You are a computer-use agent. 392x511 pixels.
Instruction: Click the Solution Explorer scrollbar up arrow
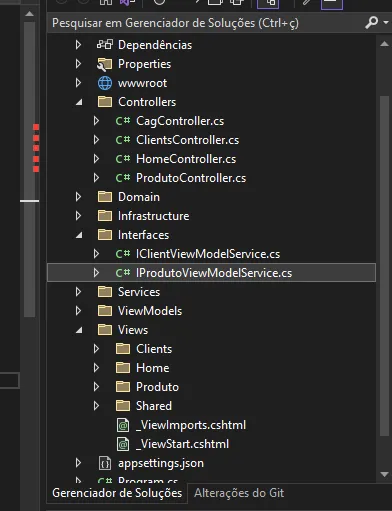[x=384, y=44]
